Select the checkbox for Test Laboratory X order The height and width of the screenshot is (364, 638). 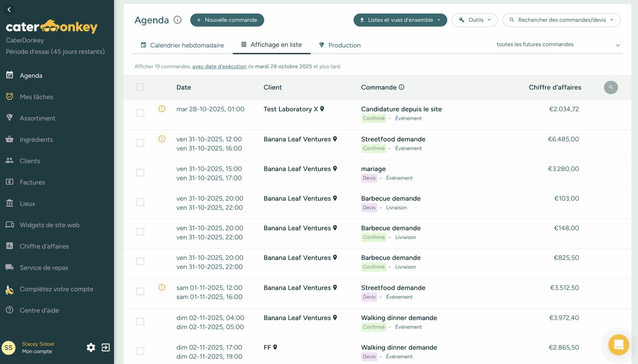coord(140,113)
